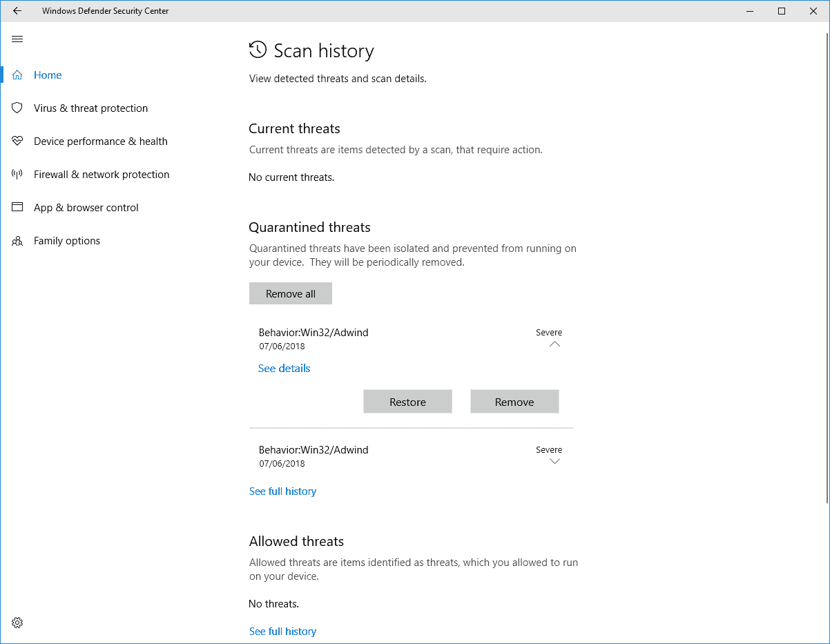
Task: Close the Security Center window
Action: 813,11
